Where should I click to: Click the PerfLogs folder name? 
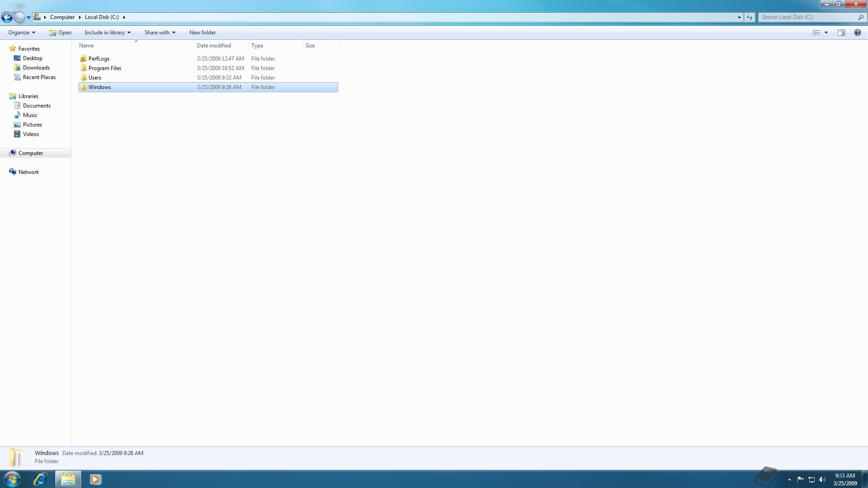99,59
